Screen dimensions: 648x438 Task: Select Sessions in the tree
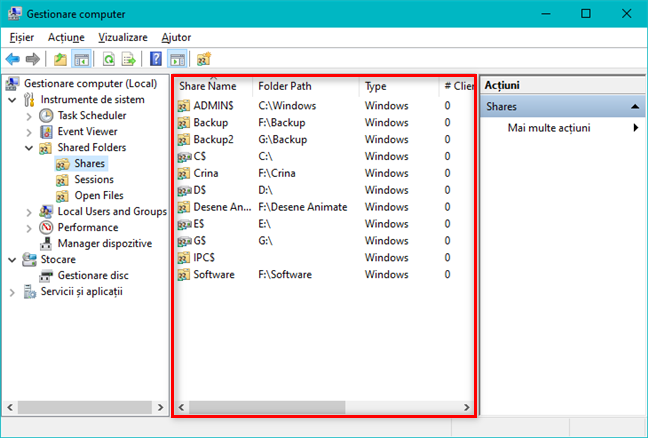tap(94, 179)
